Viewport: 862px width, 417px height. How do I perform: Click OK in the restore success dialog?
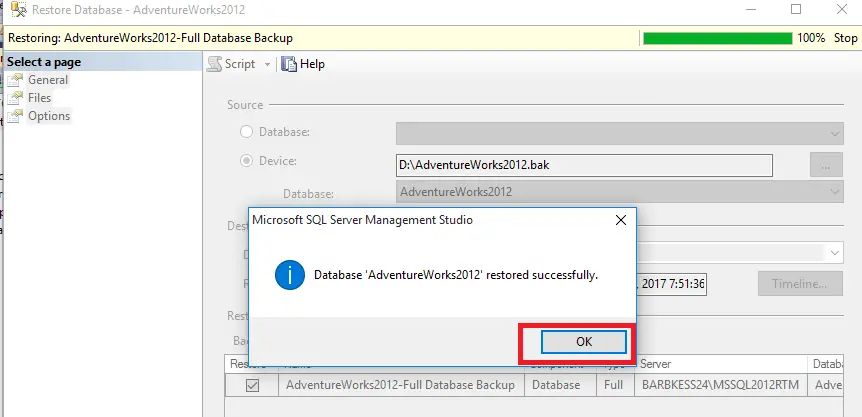[584, 342]
